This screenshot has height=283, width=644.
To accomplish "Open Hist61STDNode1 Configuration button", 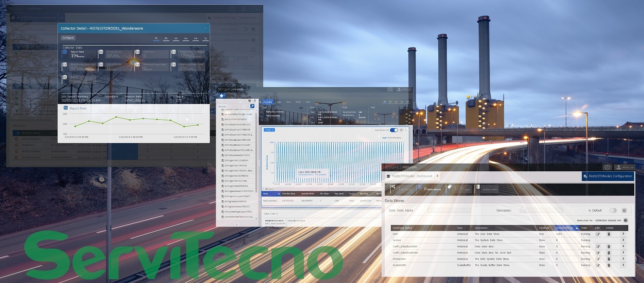I will pos(608,176).
